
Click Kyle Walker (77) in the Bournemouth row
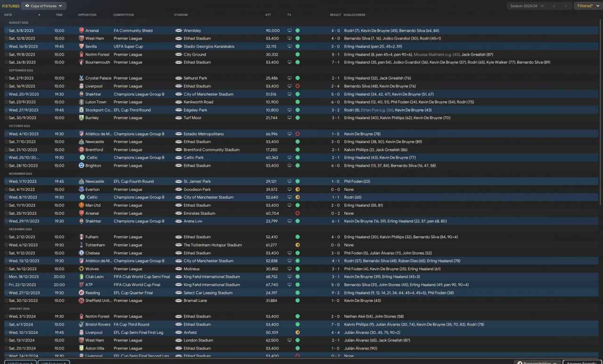[500, 62]
